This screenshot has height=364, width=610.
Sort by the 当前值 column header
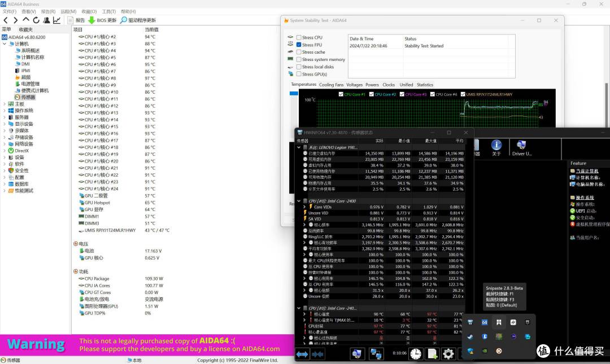tap(151, 29)
